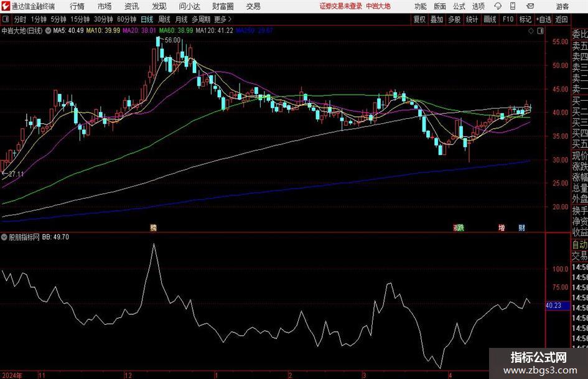This screenshot has width=588, height=379.
Task: Open the 行情 menu
Action: pos(77,6)
